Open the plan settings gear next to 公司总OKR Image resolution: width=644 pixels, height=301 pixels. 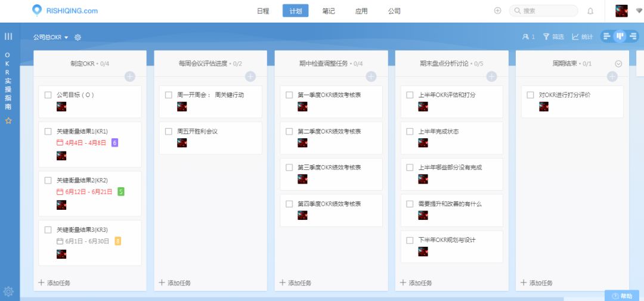tap(78, 38)
